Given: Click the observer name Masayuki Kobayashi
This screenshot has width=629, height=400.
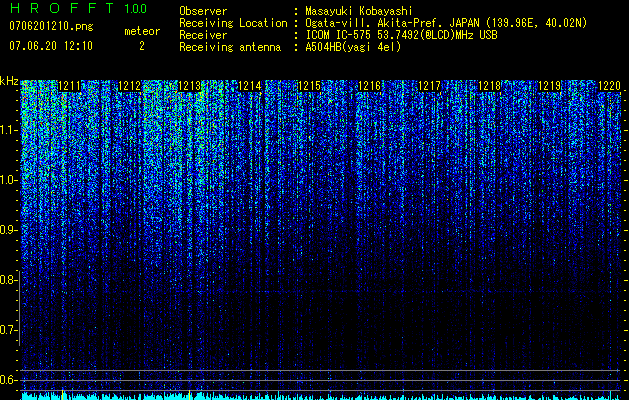Looking at the screenshot, I should click(359, 11).
